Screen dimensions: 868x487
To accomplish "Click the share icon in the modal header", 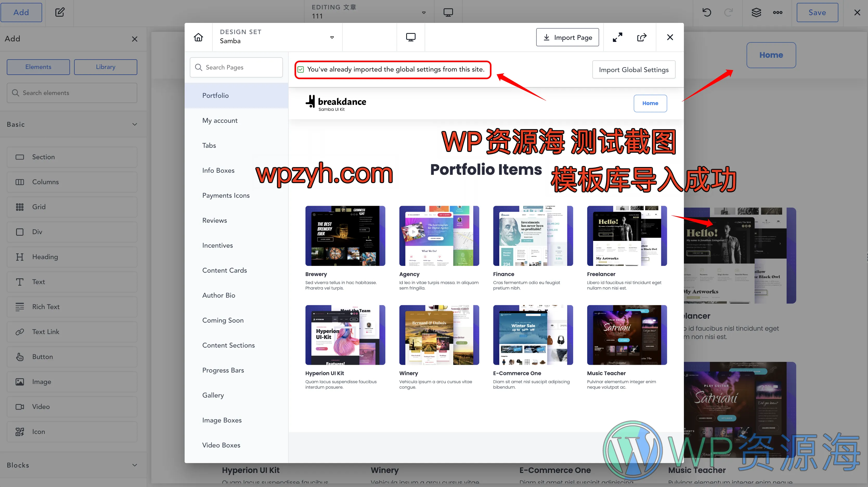I will pyautogui.click(x=642, y=37).
